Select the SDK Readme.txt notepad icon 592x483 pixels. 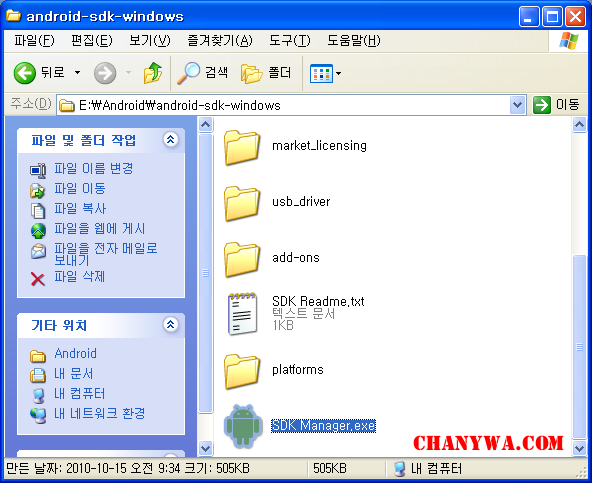[243, 313]
